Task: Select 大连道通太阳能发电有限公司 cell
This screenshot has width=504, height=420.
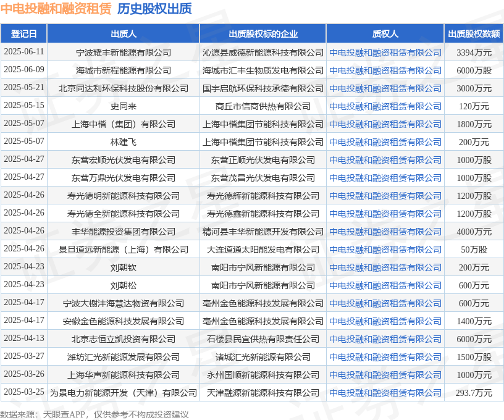Action: pyautogui.click(x=263, y=250)
